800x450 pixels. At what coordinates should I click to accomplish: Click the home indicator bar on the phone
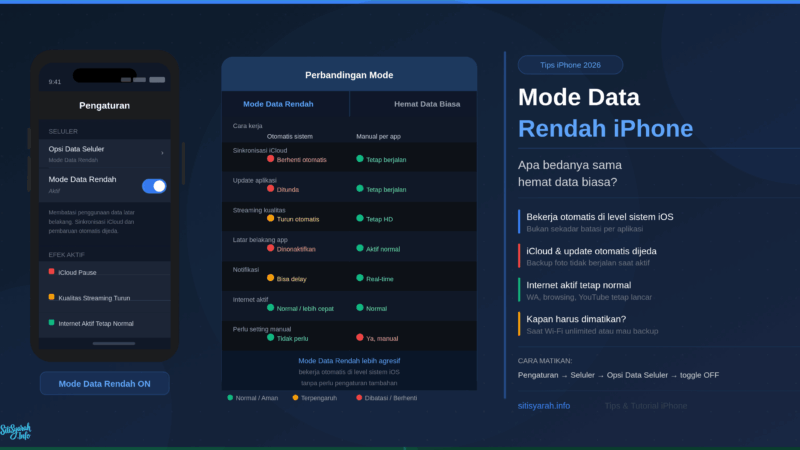coord(114,343)
